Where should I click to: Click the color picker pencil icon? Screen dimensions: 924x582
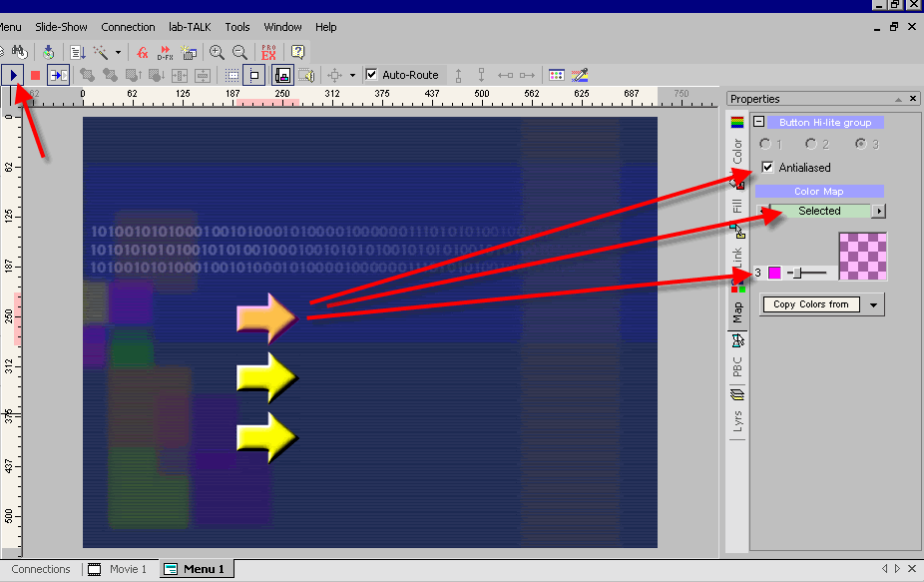[x=580, y=75]
